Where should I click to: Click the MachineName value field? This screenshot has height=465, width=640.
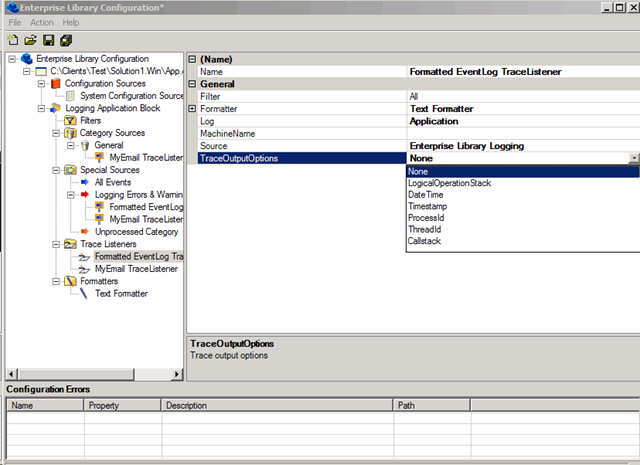click(523, 133)
